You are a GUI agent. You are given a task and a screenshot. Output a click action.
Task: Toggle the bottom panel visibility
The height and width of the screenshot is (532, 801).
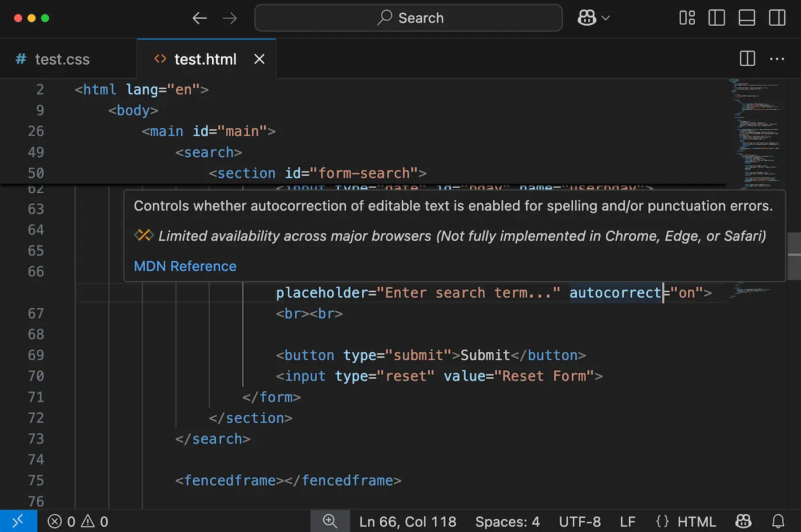(747, 18)
